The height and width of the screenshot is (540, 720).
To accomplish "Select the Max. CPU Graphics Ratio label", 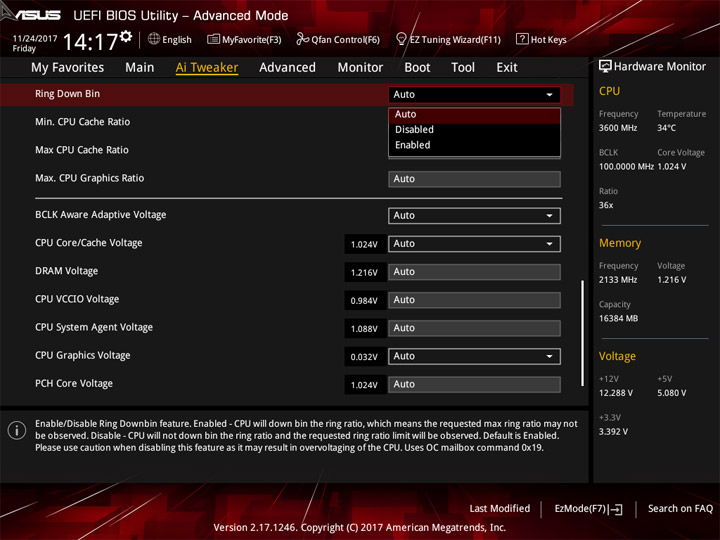I will coord(90,178).
